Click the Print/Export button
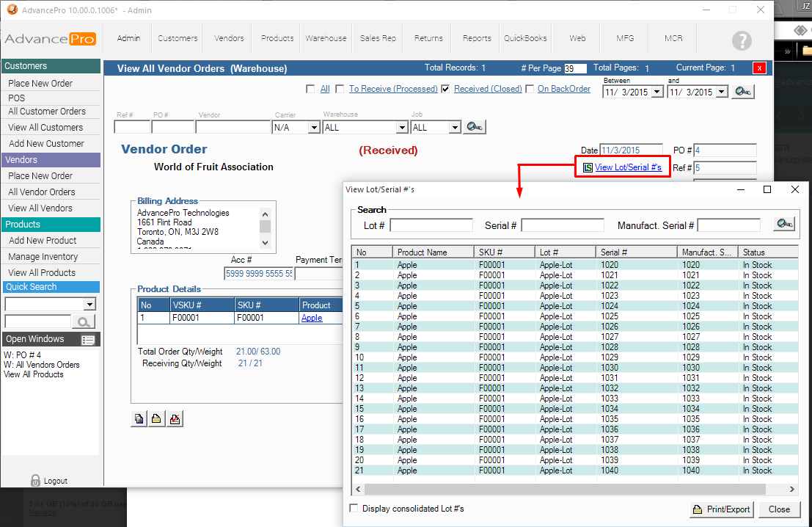The height and width of the screenshot is (527, 812). coord(721,509)
